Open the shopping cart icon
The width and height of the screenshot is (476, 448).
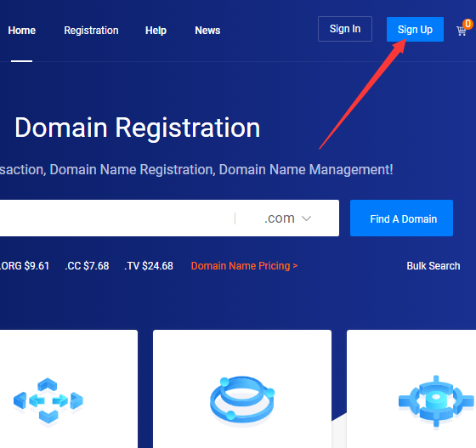click(461, 31)
